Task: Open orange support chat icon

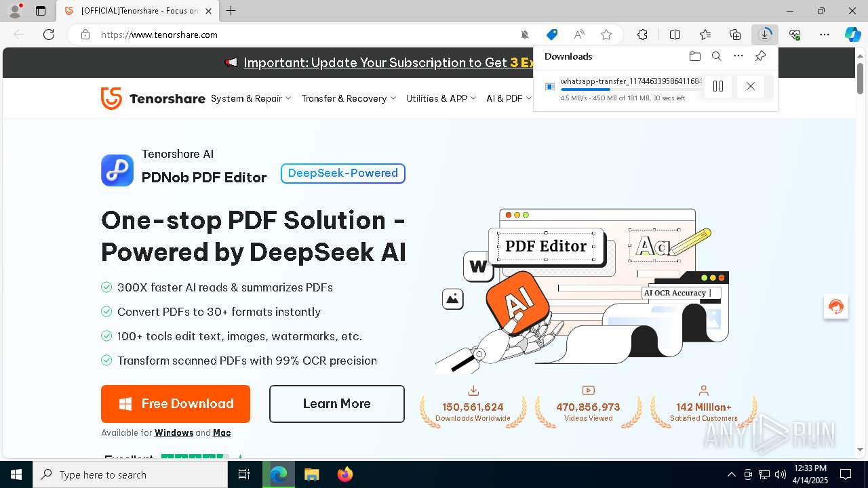Action: (836, 306)
